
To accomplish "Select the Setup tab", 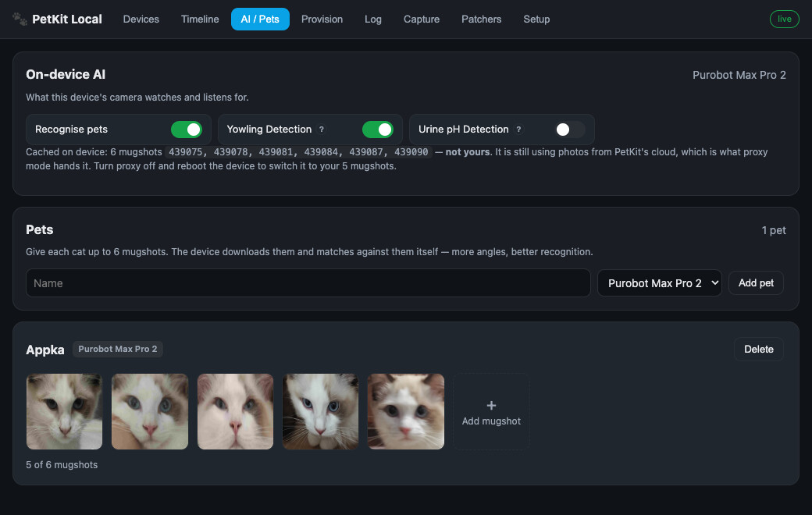I will coord(536,20).
